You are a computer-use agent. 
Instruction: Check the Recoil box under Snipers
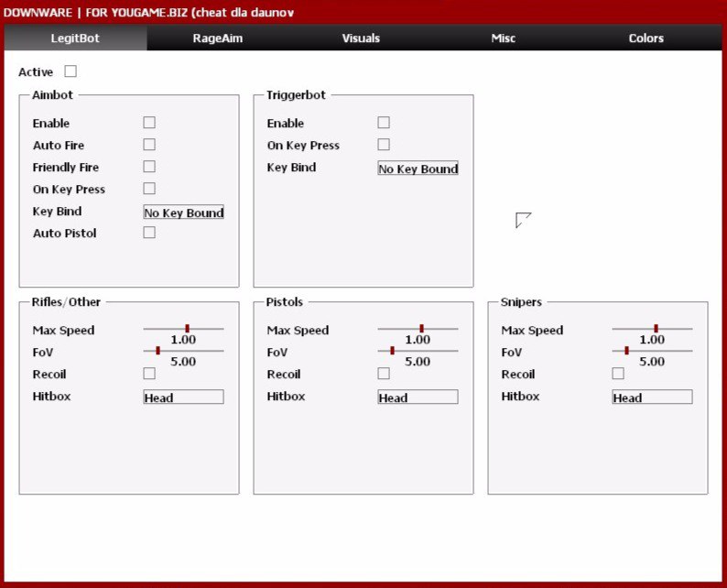pyautogui.click(x=618, y=374)
